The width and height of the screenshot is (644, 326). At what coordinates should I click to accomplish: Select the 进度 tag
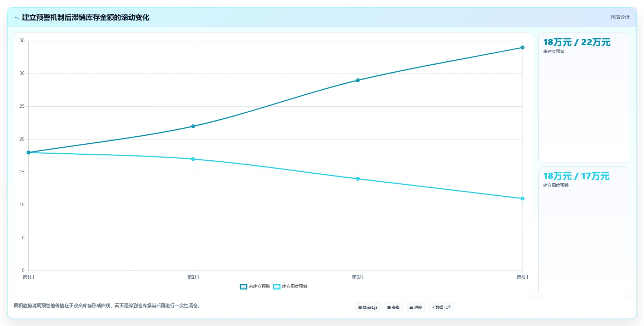tap(415, 307)
